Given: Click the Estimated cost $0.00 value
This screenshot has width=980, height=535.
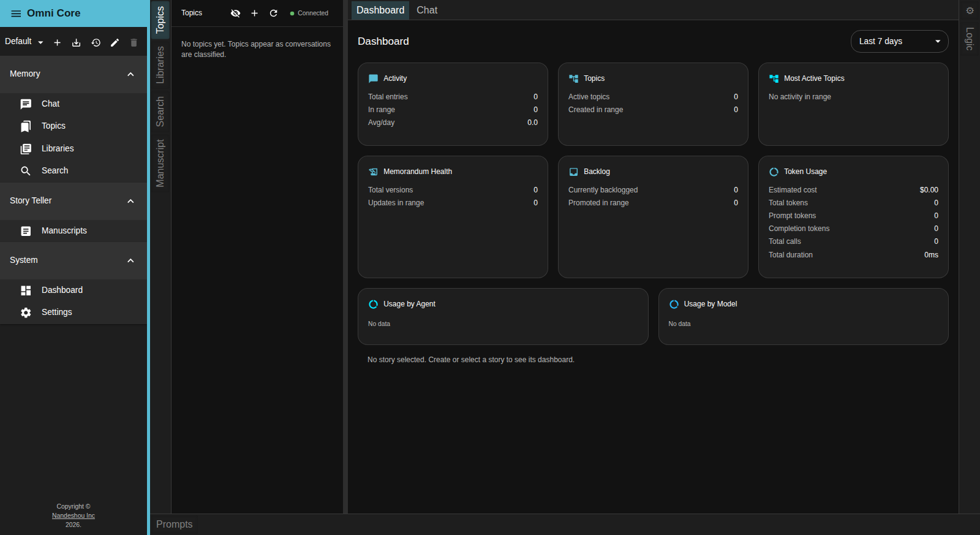Looking at the screenshot, I should tap(929, 190).
